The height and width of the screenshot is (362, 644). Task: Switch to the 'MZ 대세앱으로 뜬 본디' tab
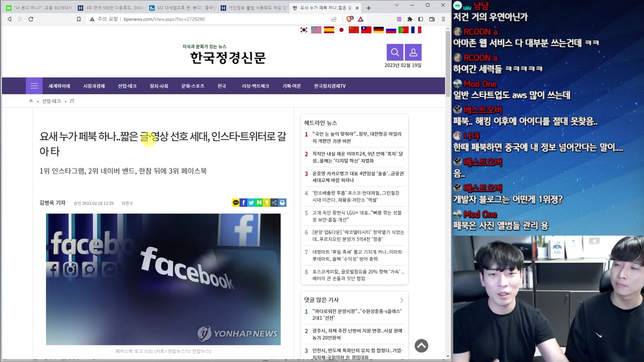[x=182, y=8]
